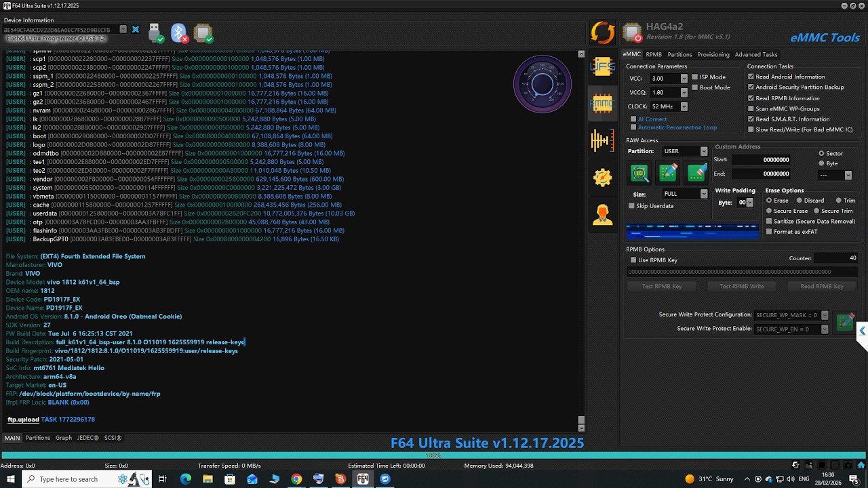This screenshot has height=488, width=868.
Task: Open the notification center icon
Action: [x=854, y=479]
